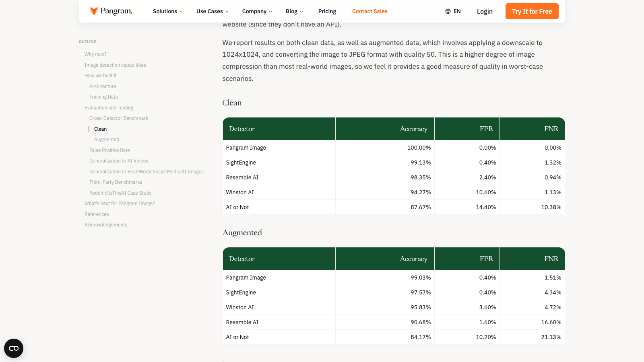Jump to Acknowledgements in the outline
This screenshot has height=362, width=644.
[x=106, y=225]
